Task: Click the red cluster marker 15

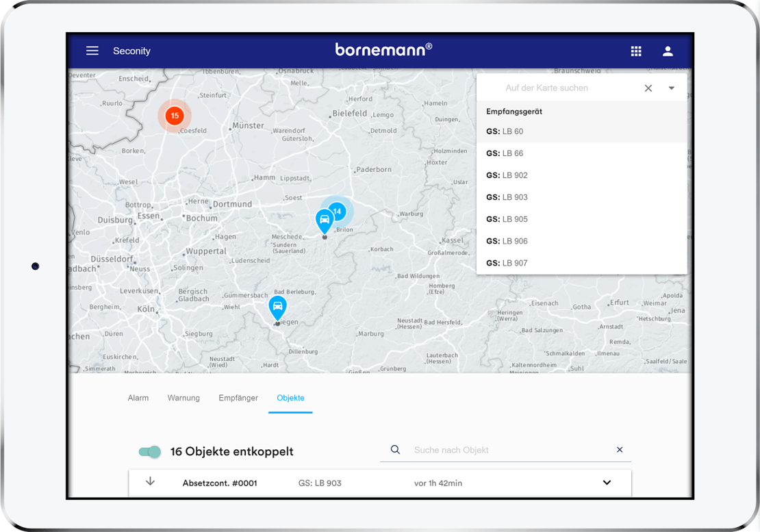Action: [175, 116]
